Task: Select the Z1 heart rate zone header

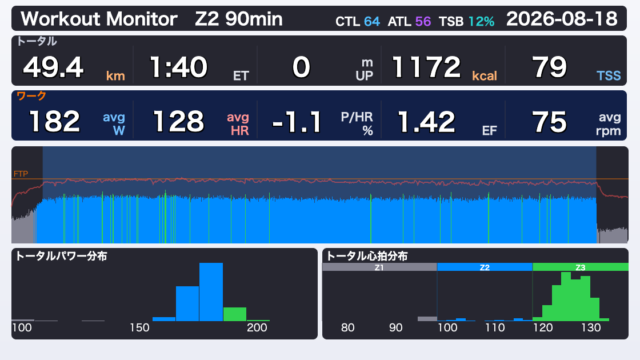Action: [x=380, y=267]
